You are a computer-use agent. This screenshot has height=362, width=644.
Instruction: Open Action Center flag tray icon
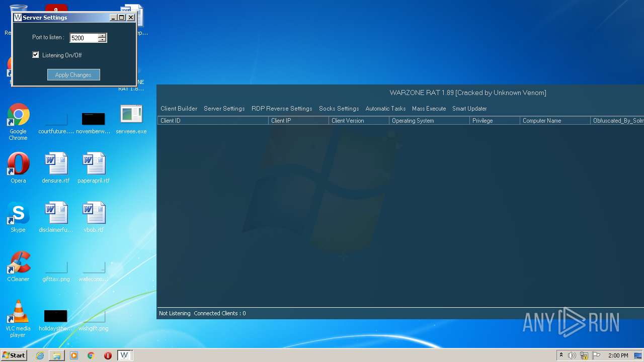coord(596,355)
